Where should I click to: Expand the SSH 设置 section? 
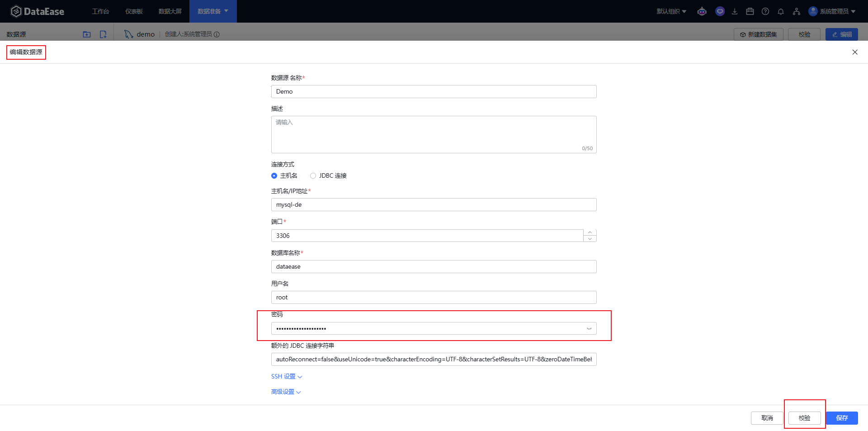click(286, 376)
